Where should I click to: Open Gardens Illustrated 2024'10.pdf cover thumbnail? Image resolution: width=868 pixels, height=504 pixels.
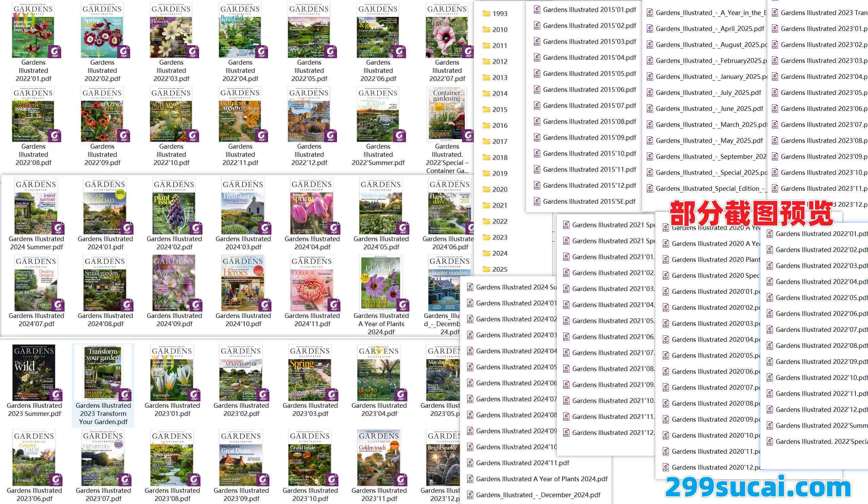click(243, 283)
